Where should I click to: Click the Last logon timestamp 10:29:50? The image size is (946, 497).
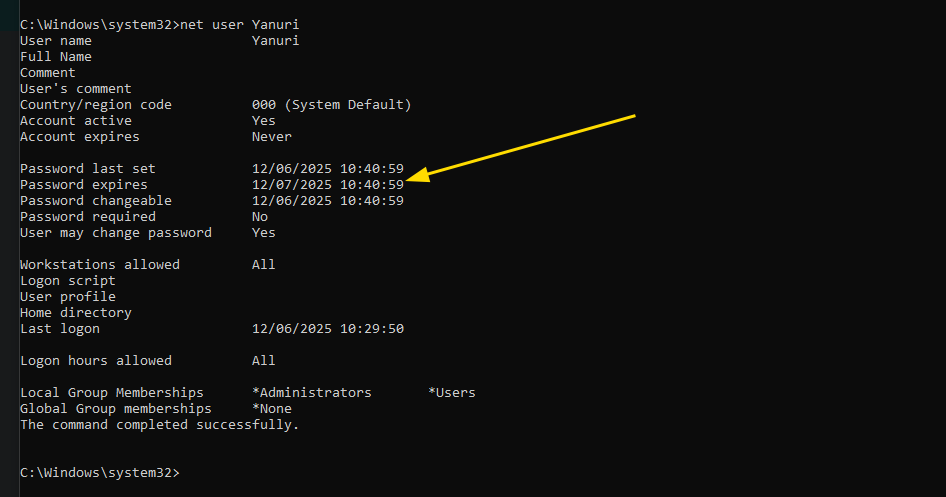click(x=372, y=329)
